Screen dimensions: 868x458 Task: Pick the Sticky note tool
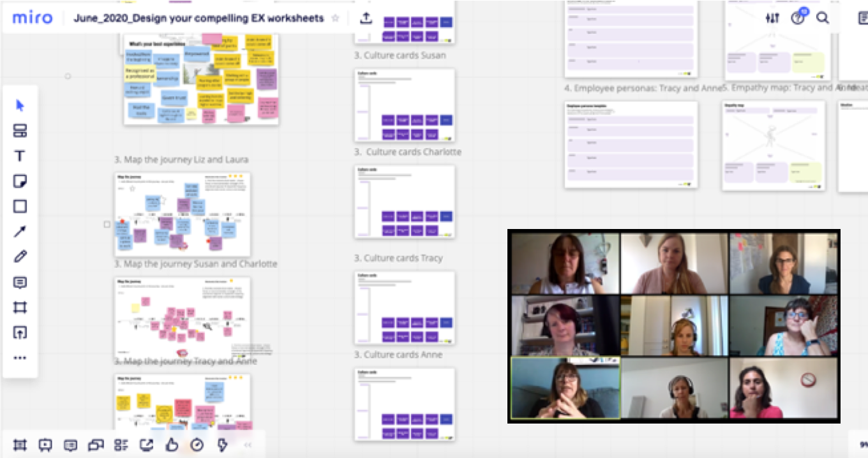[20, 182]
